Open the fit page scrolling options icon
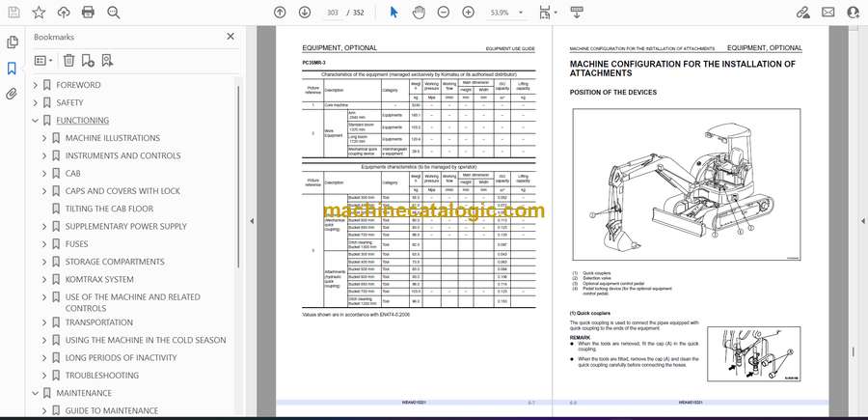 (548, 13)
